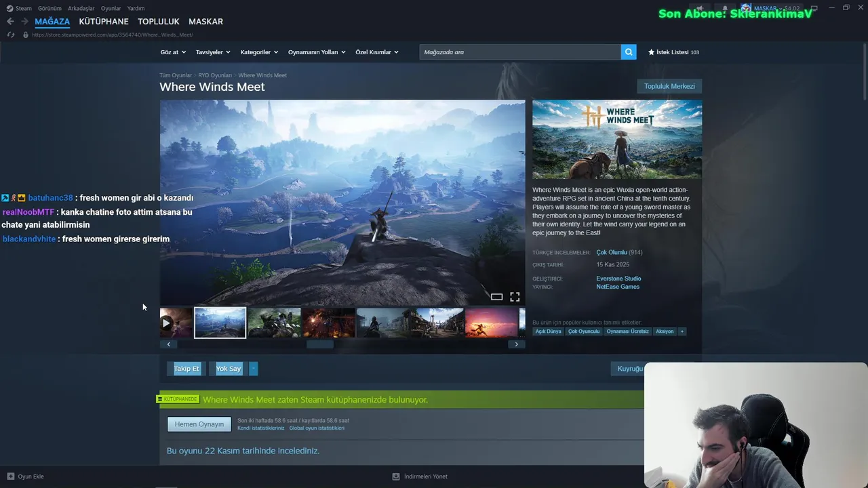868x488 pixels.
Task: Click the store page URL address
Action: (113, 35)
